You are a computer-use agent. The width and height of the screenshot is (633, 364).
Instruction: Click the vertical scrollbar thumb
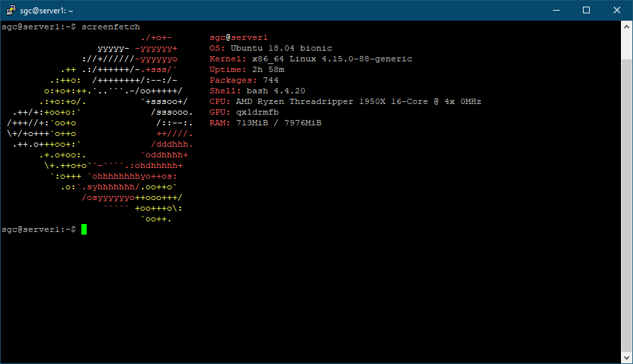[x=626, y=205]
